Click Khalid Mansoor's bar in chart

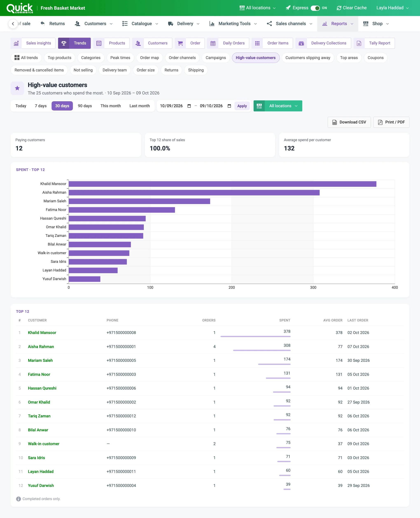(x=222, y=184)
